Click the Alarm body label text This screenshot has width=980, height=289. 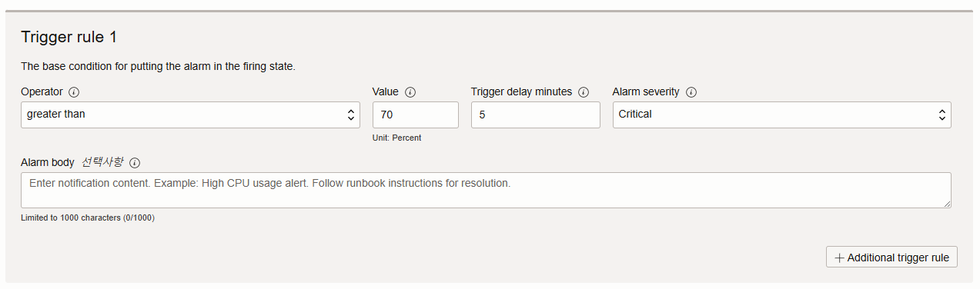[48, 162]
